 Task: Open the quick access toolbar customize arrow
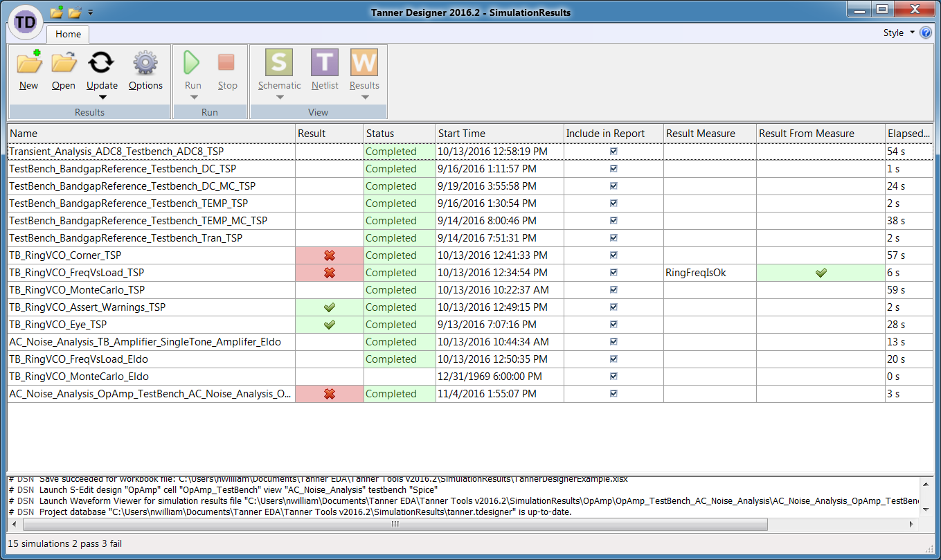[91, 12]
